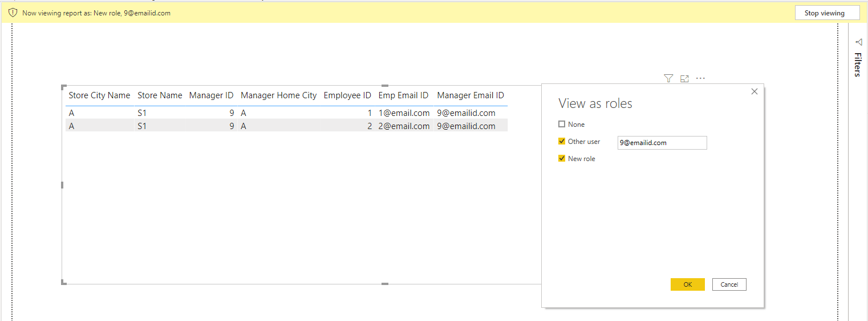
Task: Click the filter icon above the table visual
Action: tap(668, 78)
